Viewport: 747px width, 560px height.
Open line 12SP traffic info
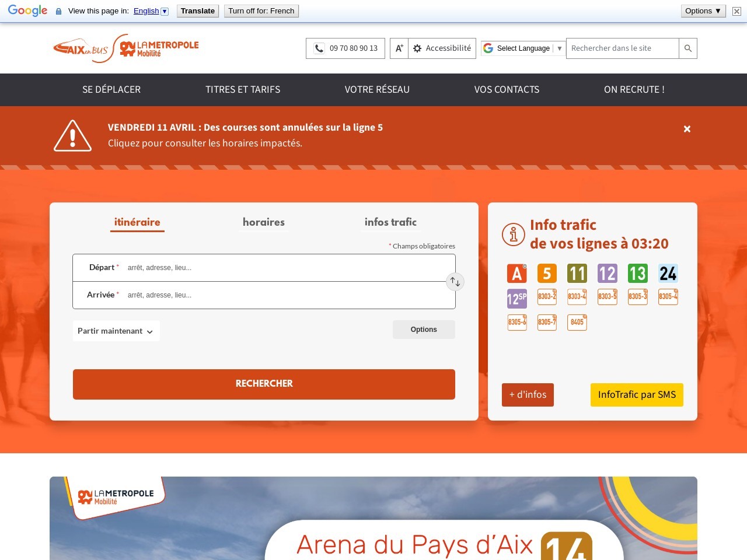pos(516,299)
